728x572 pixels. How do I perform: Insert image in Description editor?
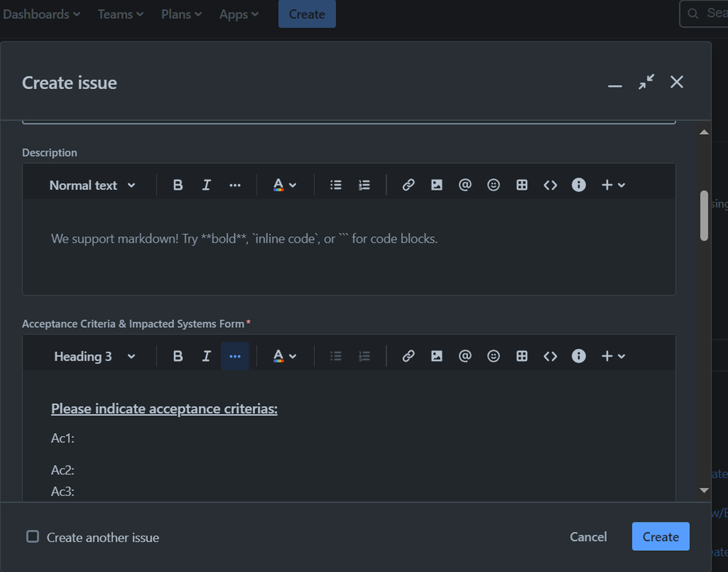(437, 185)
